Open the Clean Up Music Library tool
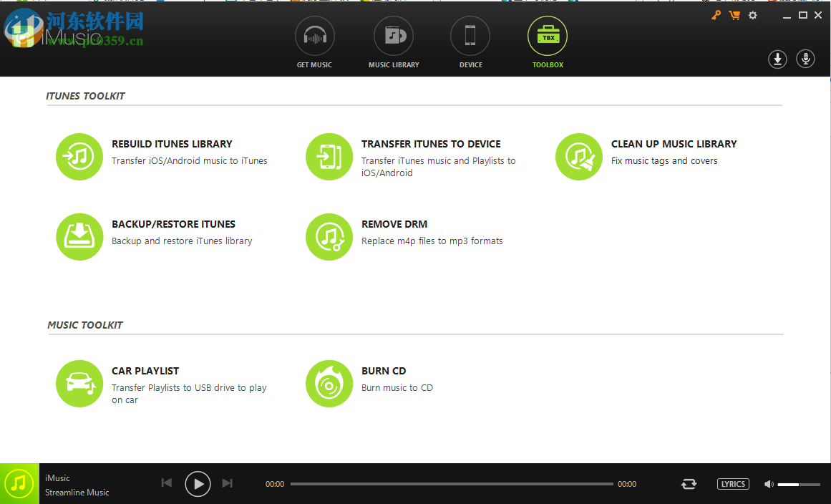 pyautogui.click(x=578, y=156)
